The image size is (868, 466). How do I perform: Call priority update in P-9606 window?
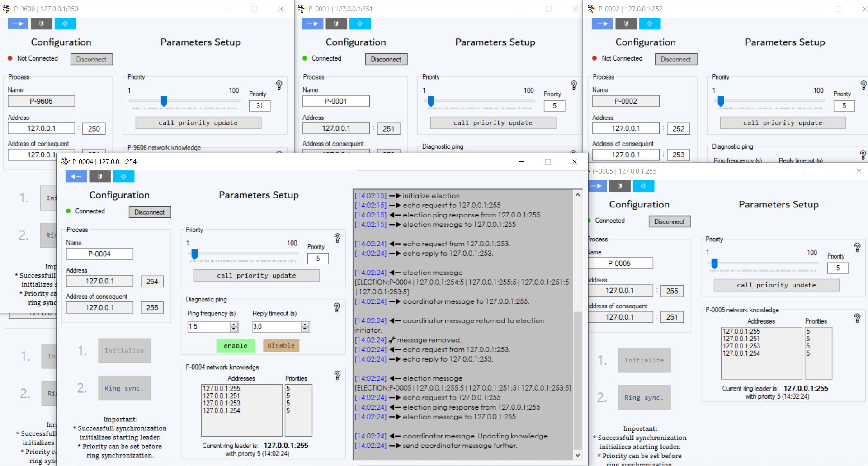[198, 123]
